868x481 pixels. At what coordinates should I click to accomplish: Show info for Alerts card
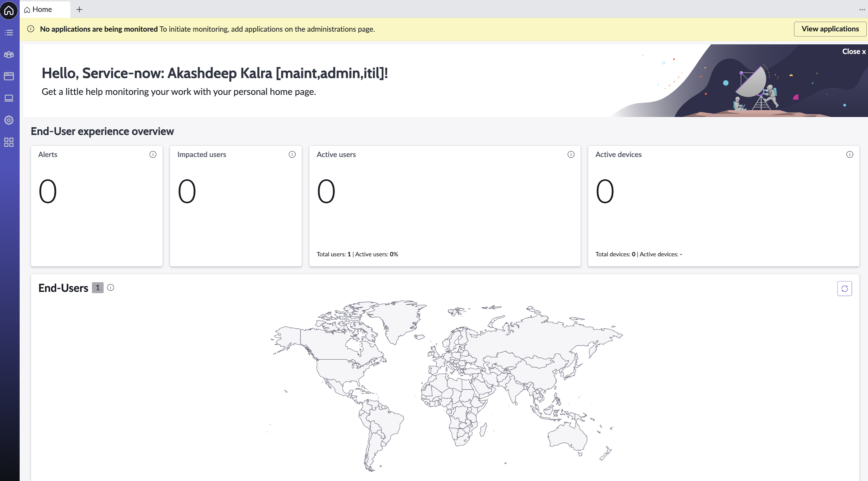(153, 154)
